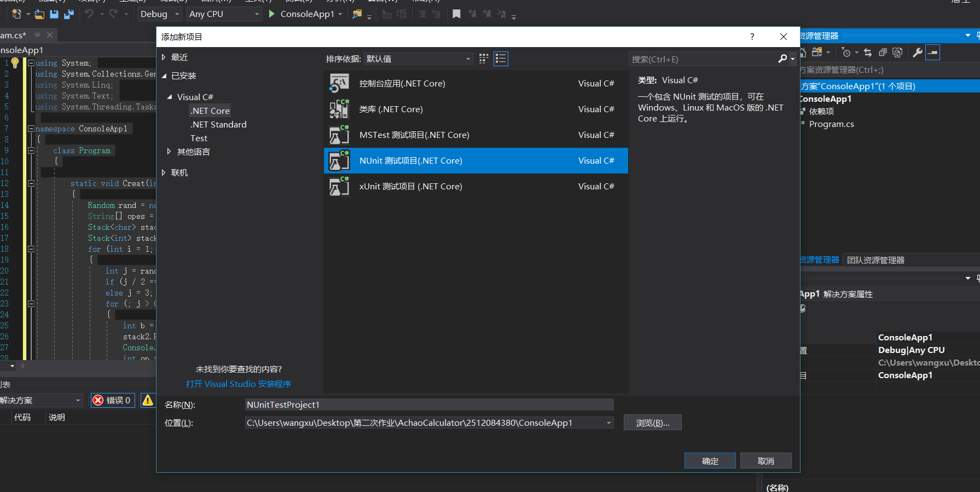
Task: Click the 浏览(B)... button
Action: pos(652,422)
